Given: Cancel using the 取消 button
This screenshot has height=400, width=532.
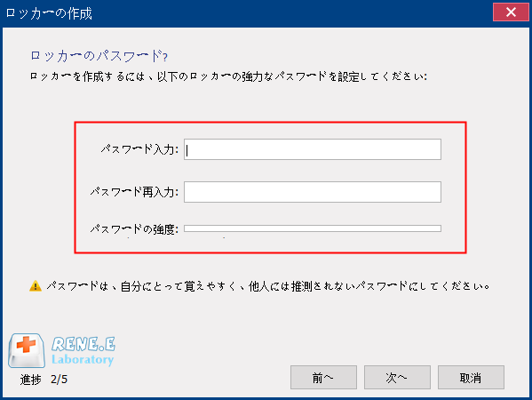Looking at the screenshot, I should click(471, 377).
